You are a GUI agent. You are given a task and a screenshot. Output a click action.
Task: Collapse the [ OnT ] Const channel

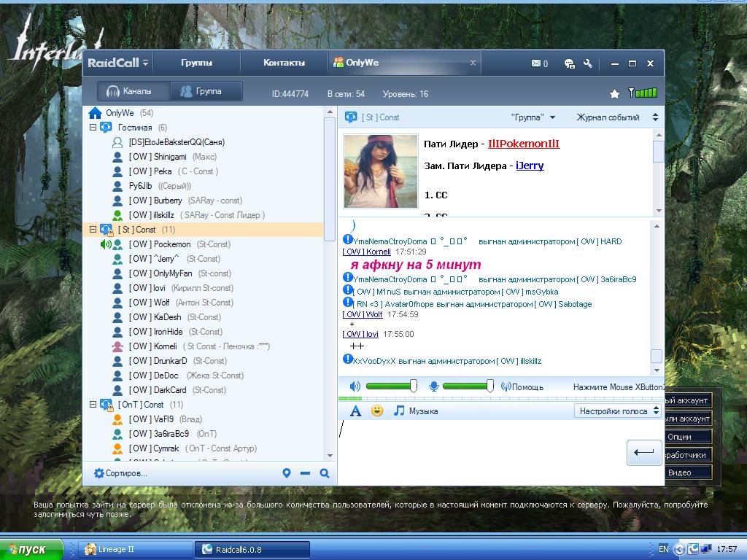(x=93, y=404)
